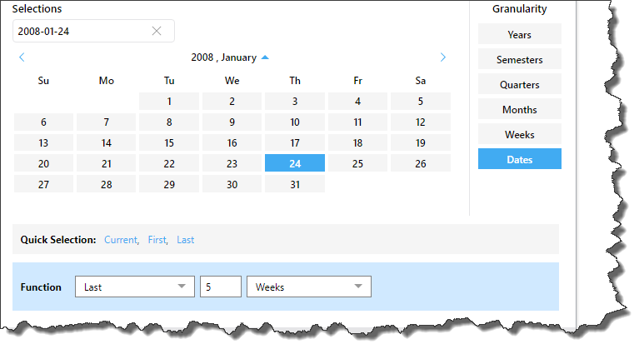
Task: Pick January 1 in the calendar
Action: click(169, 101)
